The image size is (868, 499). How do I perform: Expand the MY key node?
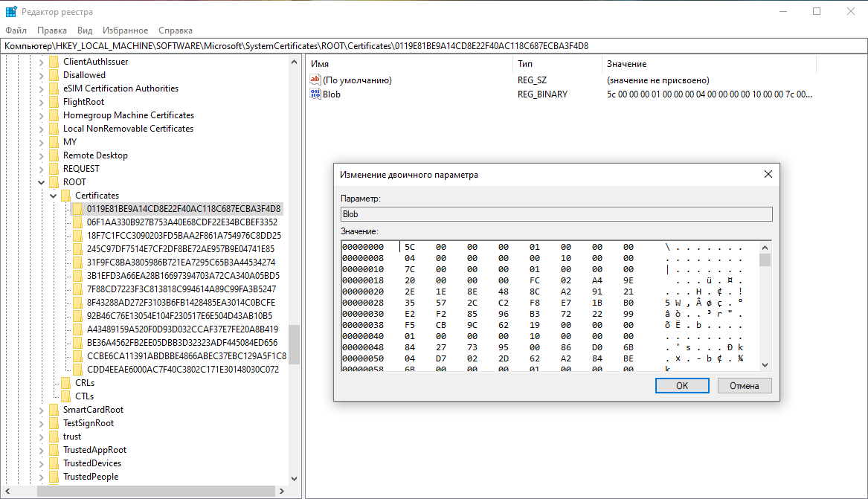pos(42,142)
